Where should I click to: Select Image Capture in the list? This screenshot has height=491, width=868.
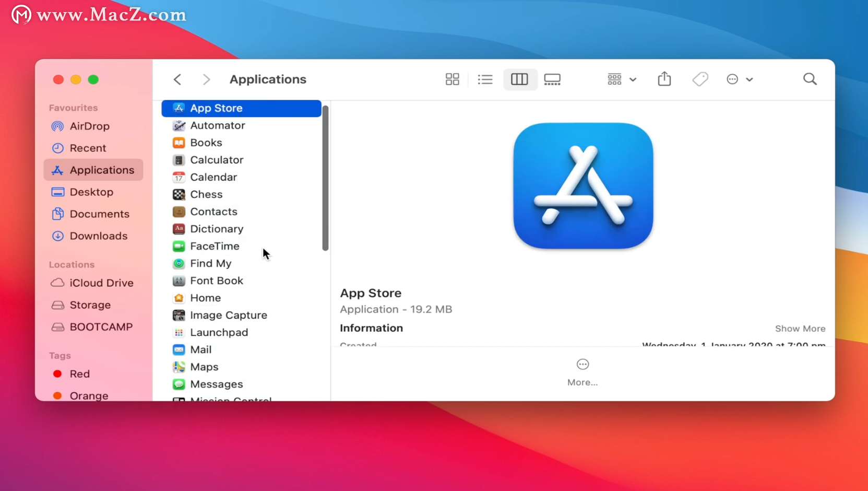[241, 315]
